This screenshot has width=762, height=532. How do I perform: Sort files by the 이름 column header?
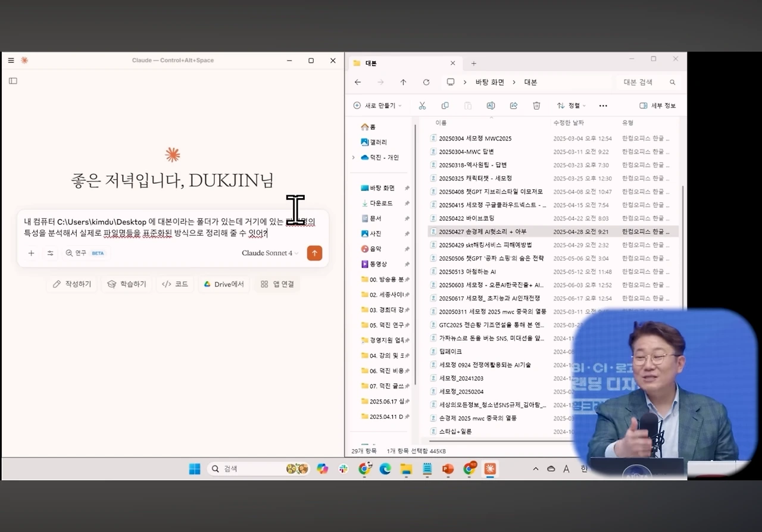pos(441,123)
